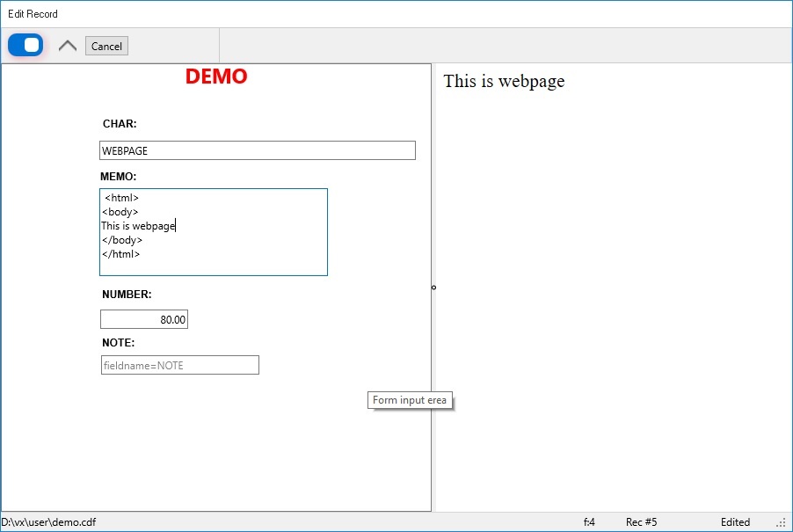The width and height of the screenshot is (793, 532).
Task: Focus the MEMO text area with HTML code
Action: point(214,232)
